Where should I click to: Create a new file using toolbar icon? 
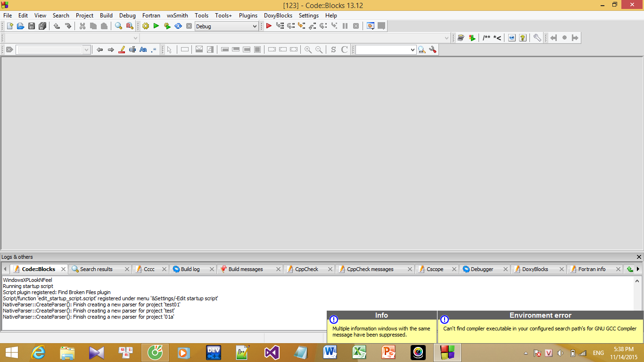coord(9,26)
